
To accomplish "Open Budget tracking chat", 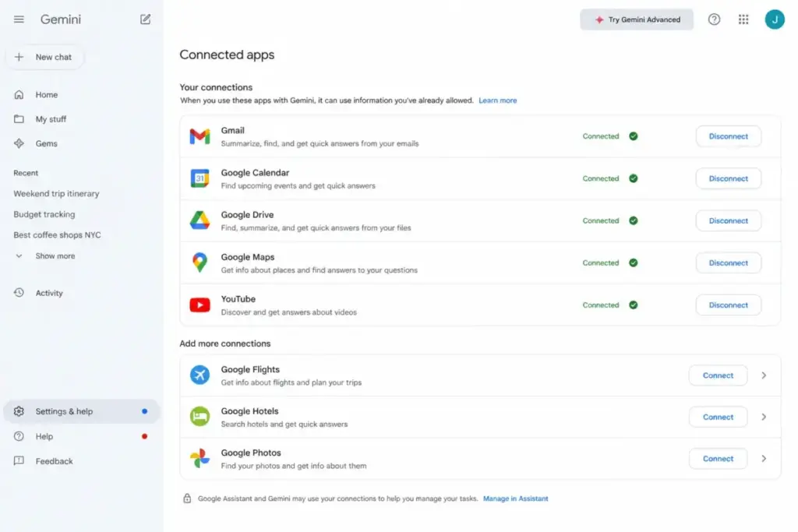I will tap(44, 215).
